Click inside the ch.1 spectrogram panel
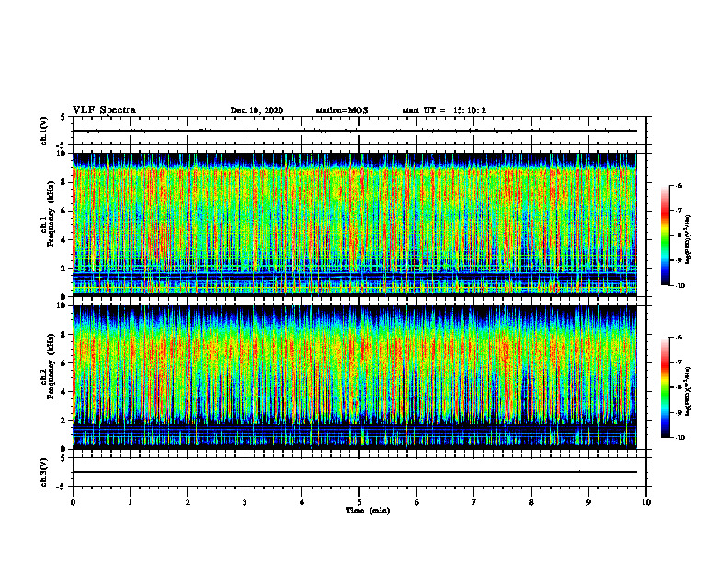This screenshot has width=728, height=563. (355, 224)
